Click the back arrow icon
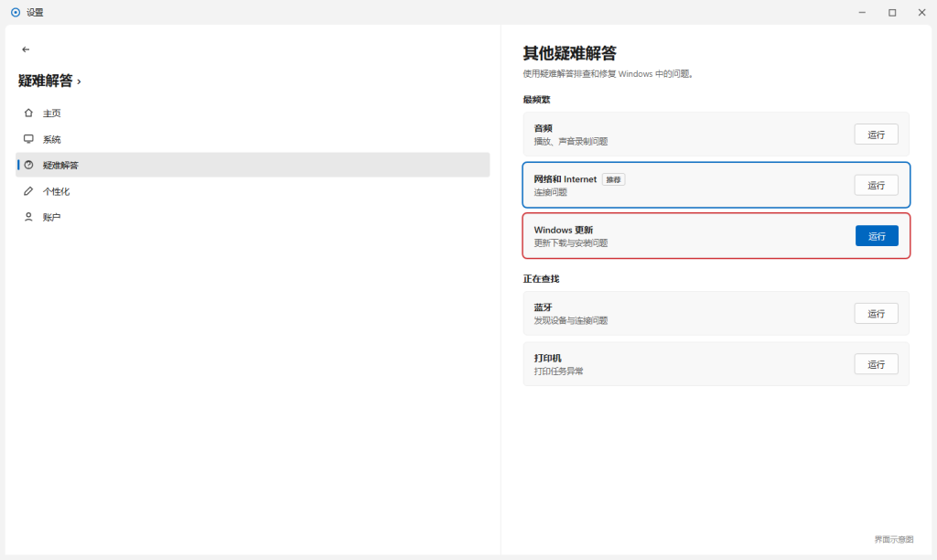 [x=26, y=49]
